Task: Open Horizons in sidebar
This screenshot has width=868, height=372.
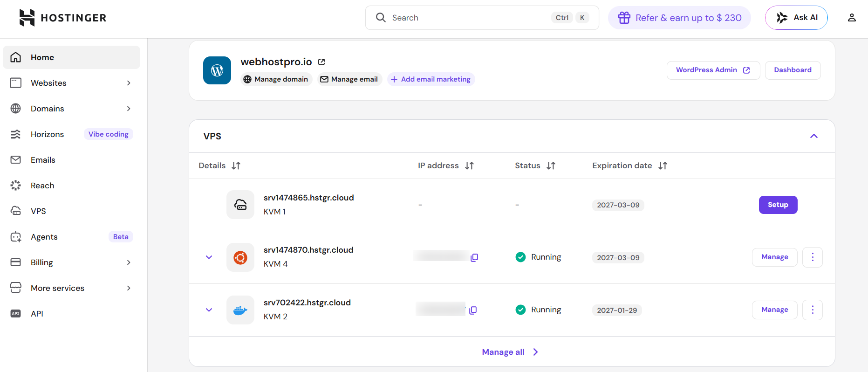Action: pyautogui.click(x=72, y=134)
